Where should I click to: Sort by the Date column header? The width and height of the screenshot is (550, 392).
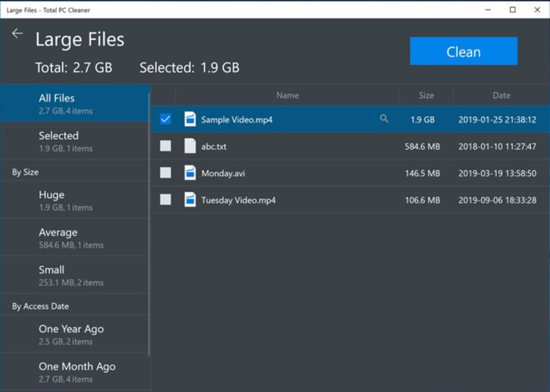(x=502, y=95)
